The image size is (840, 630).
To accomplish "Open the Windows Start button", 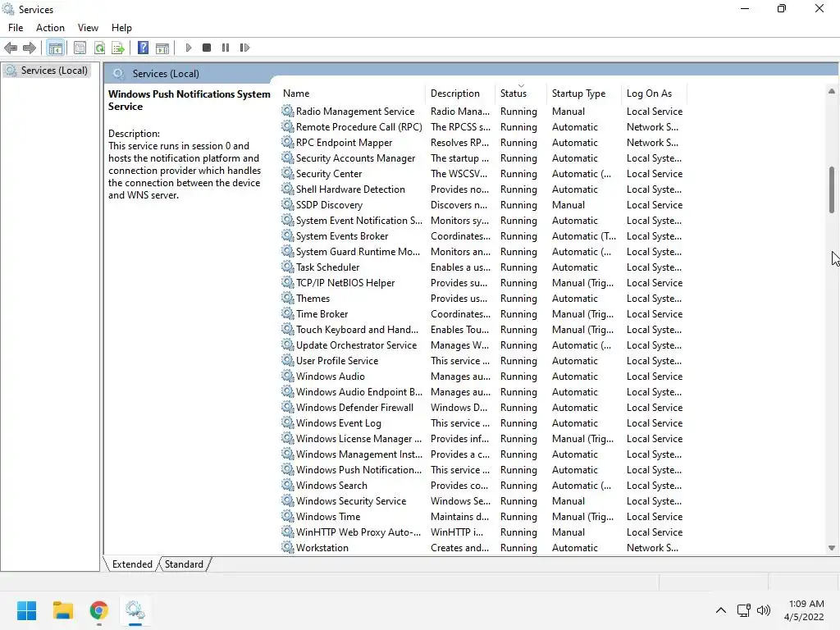I will [26, 610].
